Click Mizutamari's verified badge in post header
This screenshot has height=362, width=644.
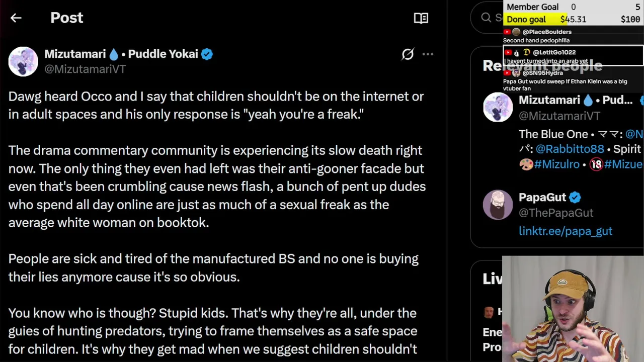(x=207, y=54)
